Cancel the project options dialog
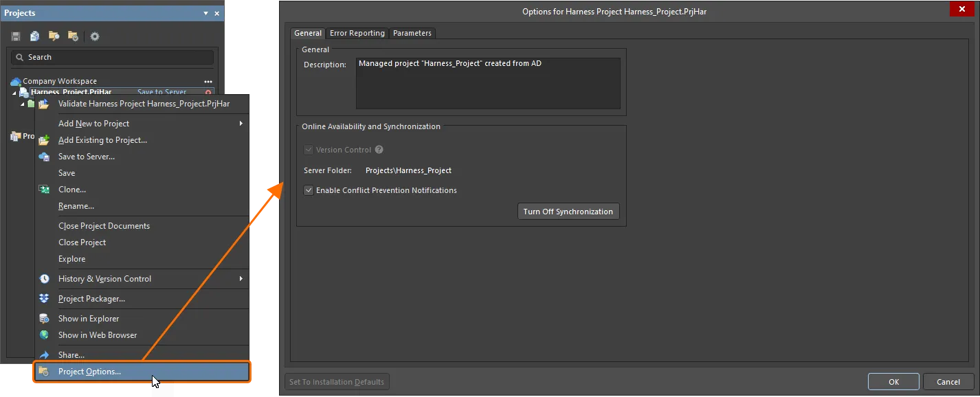 click(x=948, y=382)
